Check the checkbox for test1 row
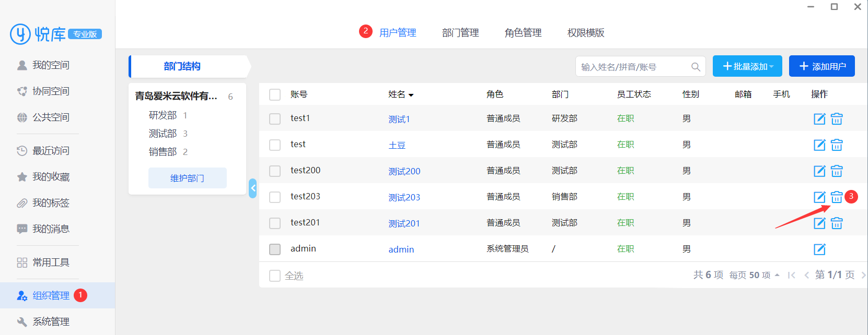The height and width of the screenshot is (335, 868). point(275,119)
